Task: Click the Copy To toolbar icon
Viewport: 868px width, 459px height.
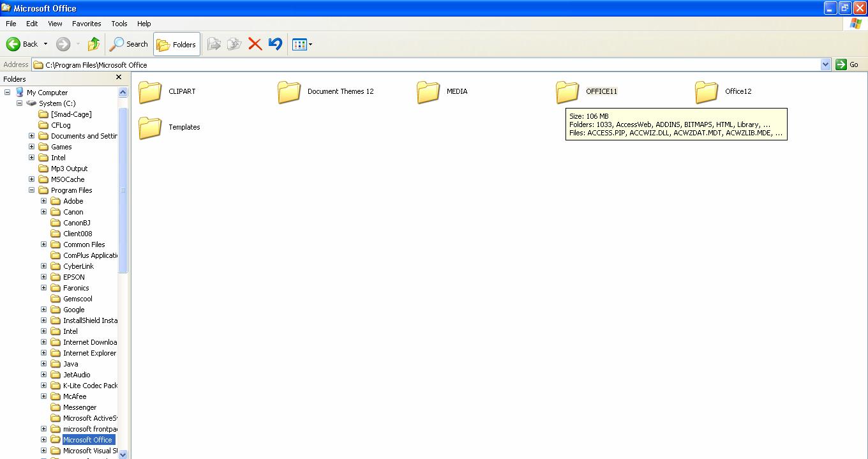Action: coord(234,44)
